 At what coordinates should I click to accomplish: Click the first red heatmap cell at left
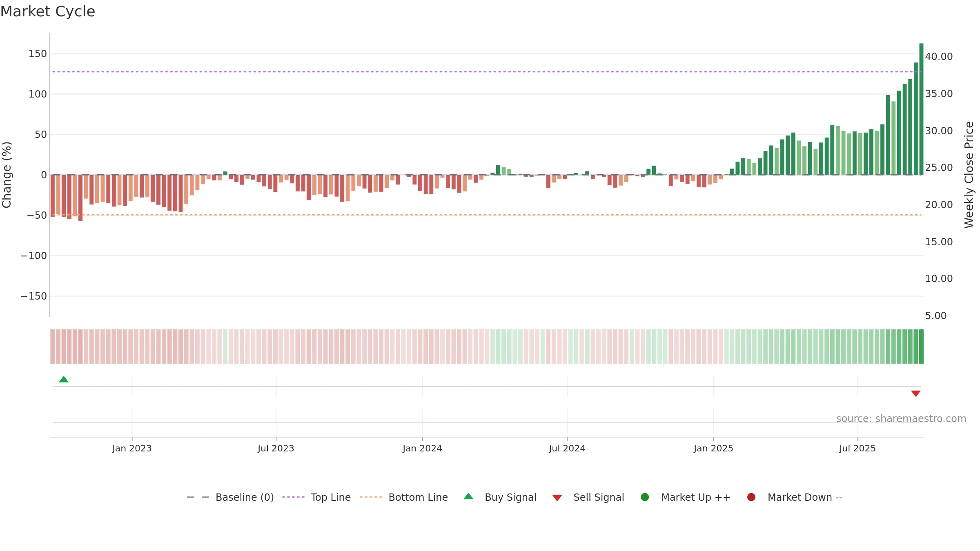click(53, 347)
